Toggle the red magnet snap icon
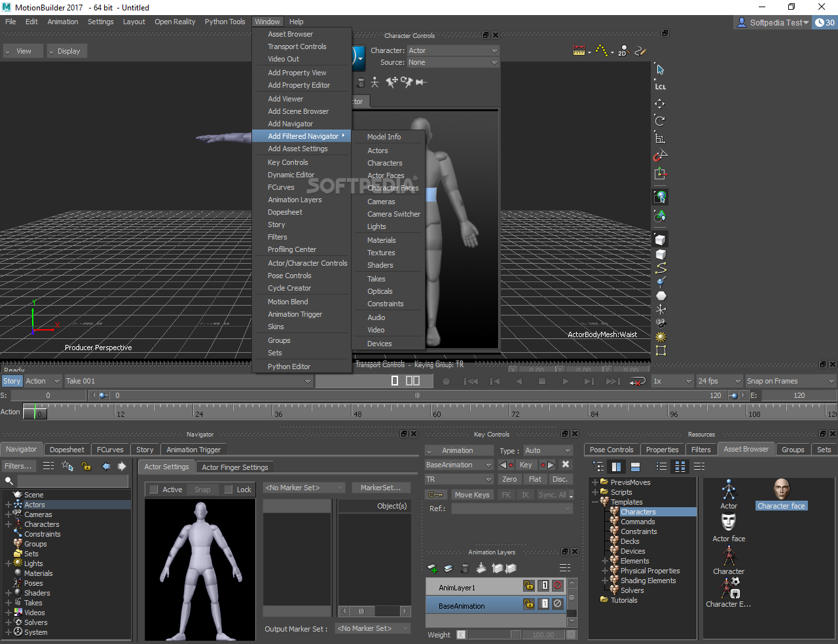 tap(660, 156)
